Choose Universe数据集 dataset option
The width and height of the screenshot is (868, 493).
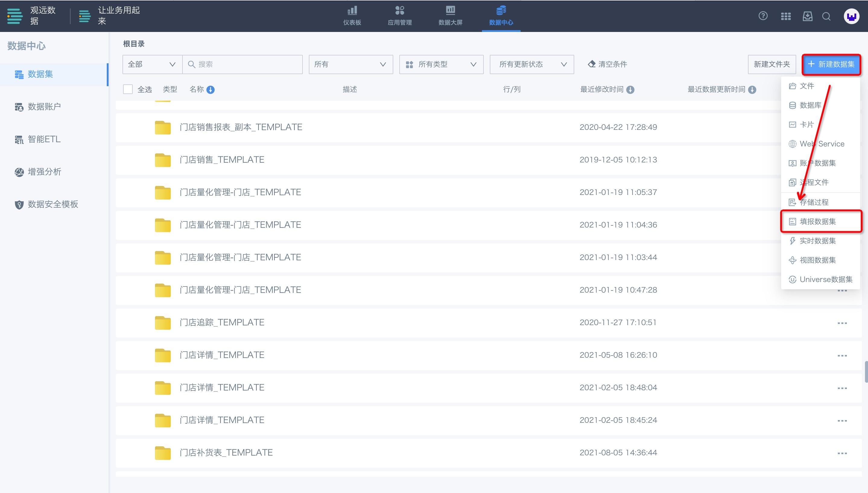pos(820,280)
